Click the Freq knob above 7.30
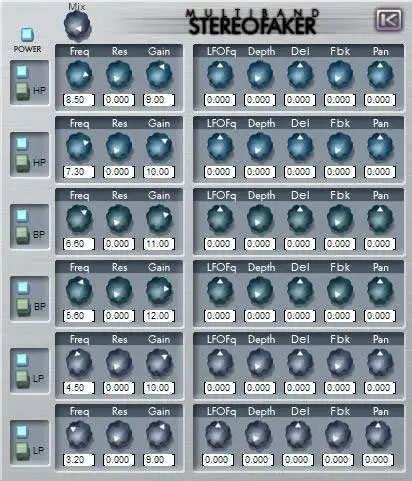Viewport: 412px width, 481px height. (79, 147)
